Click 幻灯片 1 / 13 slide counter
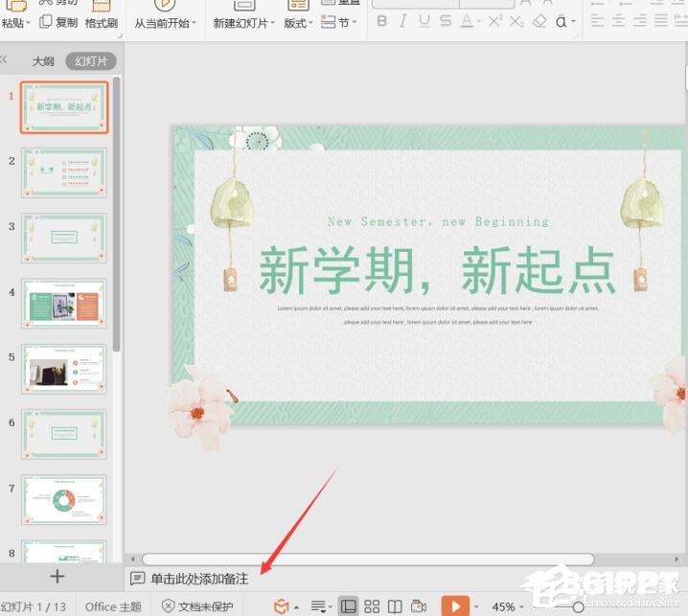The image size is (688, 616). point(34,606)
